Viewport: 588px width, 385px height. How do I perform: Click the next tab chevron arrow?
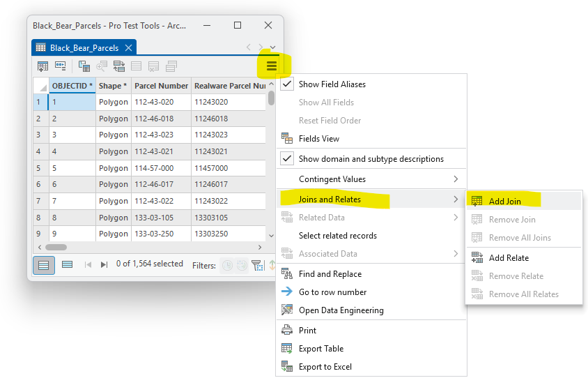(261, 47)
